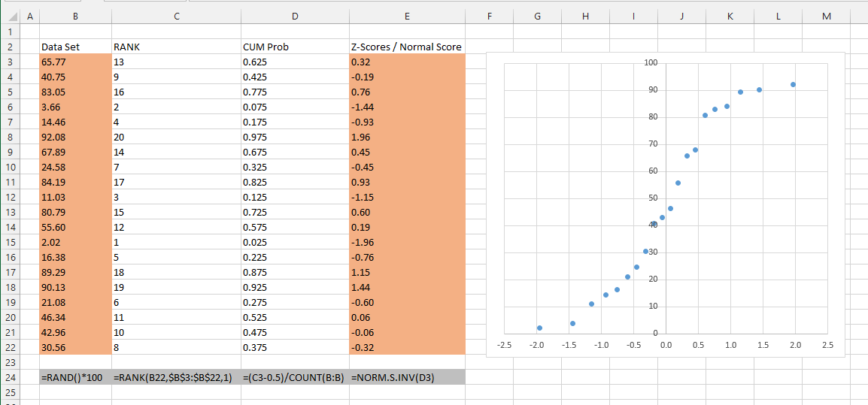The image size is (868, 405).
Task: Select the cell with value 92.08
Action: (75, 137)
